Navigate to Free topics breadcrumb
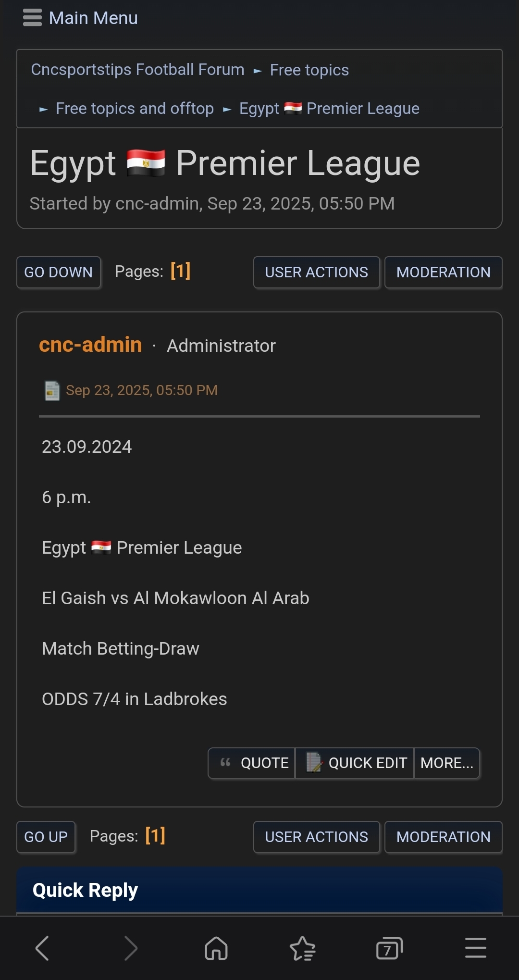 pos(309,70)
